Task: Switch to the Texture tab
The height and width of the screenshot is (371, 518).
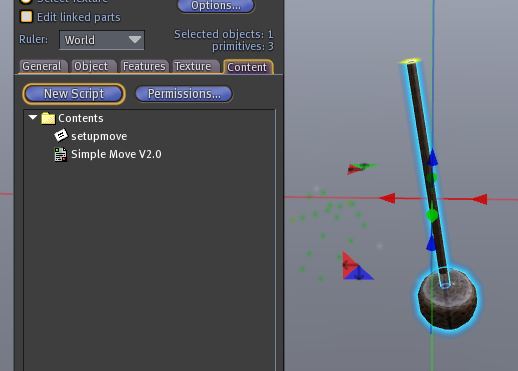Action: coord(193,66)
